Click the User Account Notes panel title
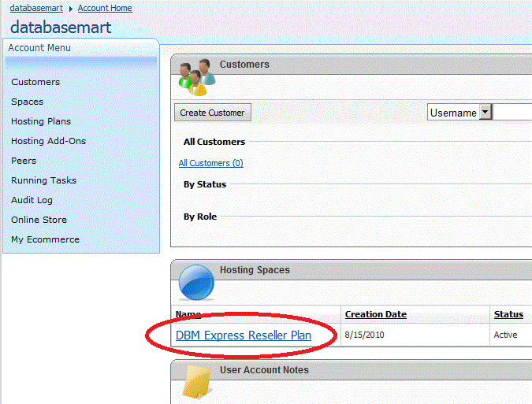 coord(264,370)
